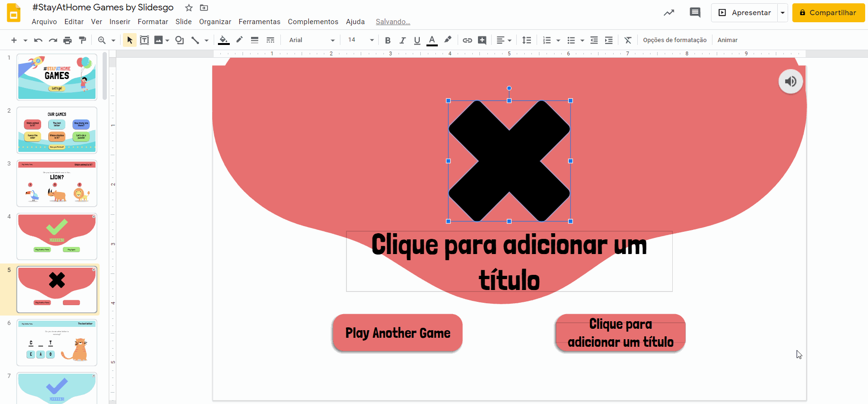Toggle the numbered list
This screenshot has height=404, width=868.
(x=547, y=40)
